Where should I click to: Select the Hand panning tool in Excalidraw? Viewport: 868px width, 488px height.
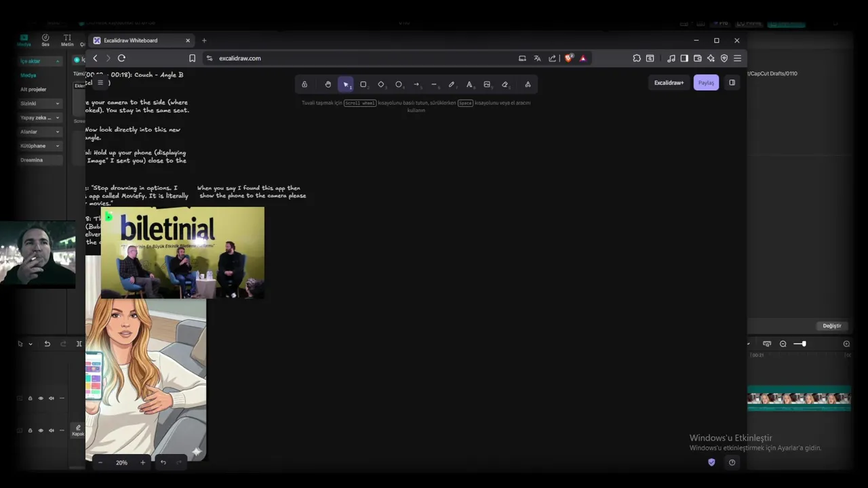pyautogui.click(x=328, y=84)
